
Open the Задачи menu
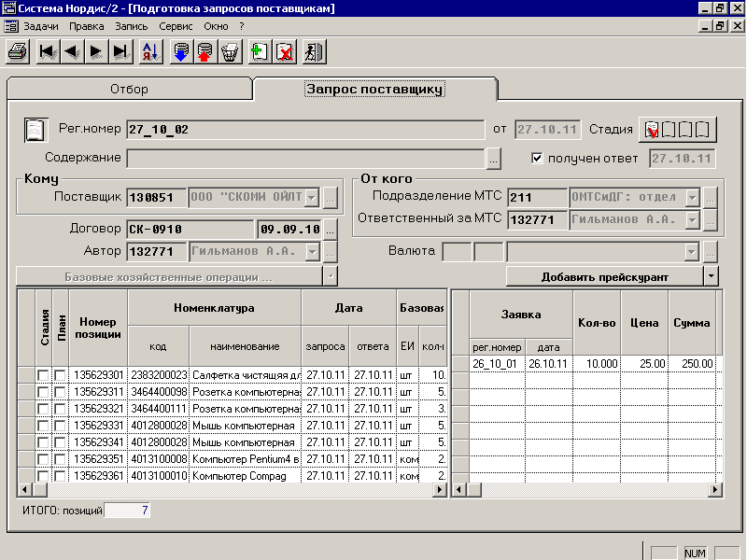[41, 27]
